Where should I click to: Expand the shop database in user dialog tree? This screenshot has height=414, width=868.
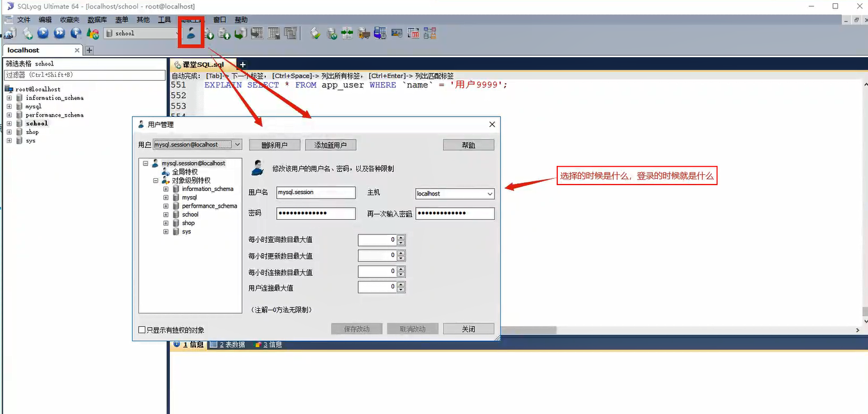[x=166, y=223]
